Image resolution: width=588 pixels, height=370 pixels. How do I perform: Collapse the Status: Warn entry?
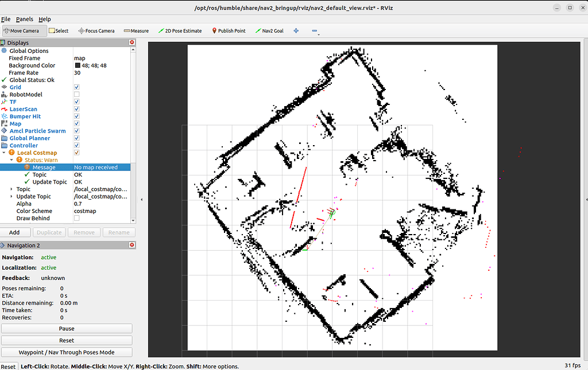tap(11, 160)
